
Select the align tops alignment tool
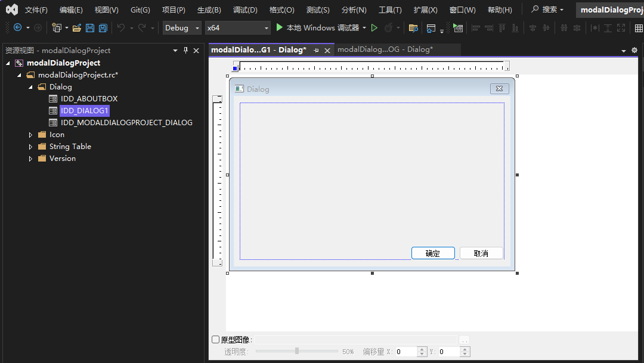point(501,27)
